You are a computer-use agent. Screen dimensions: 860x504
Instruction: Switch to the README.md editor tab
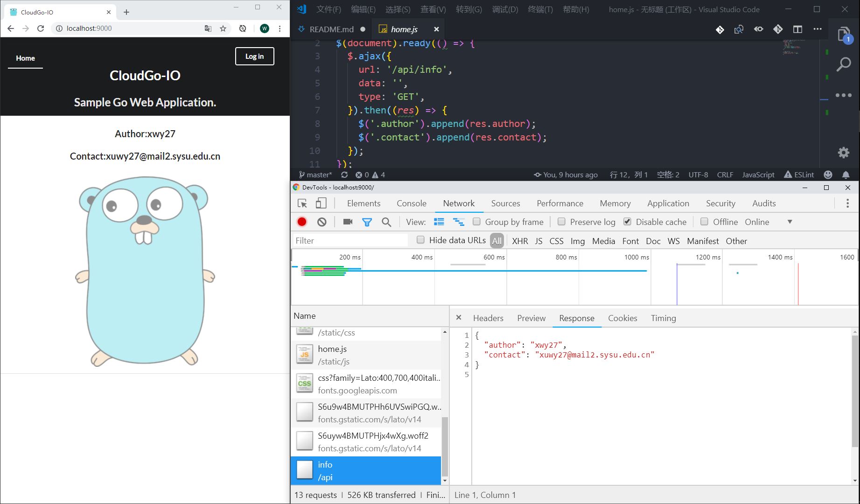tap(331, 29)
